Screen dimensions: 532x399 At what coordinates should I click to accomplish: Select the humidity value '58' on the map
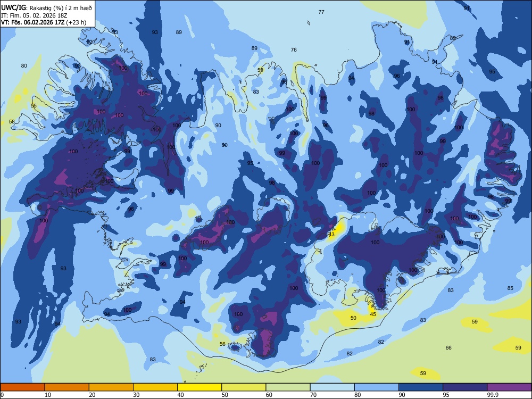(12, 121)
